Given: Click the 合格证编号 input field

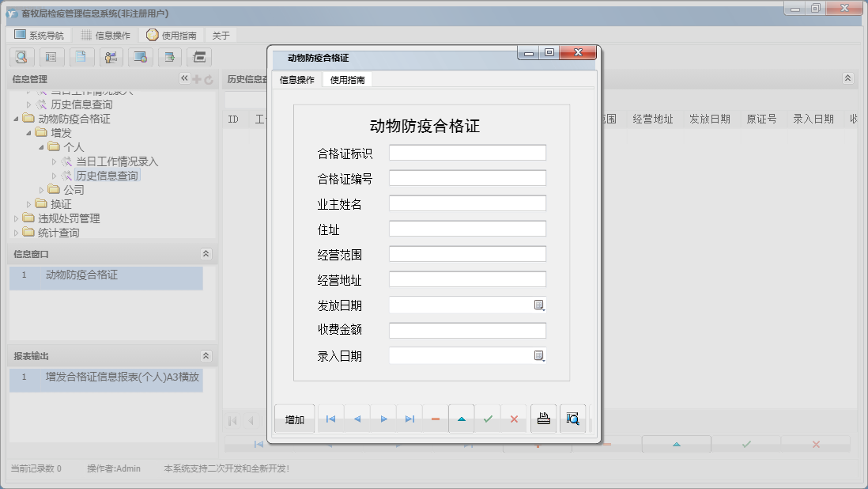Looking at the screenshot, I should point(466,177).
